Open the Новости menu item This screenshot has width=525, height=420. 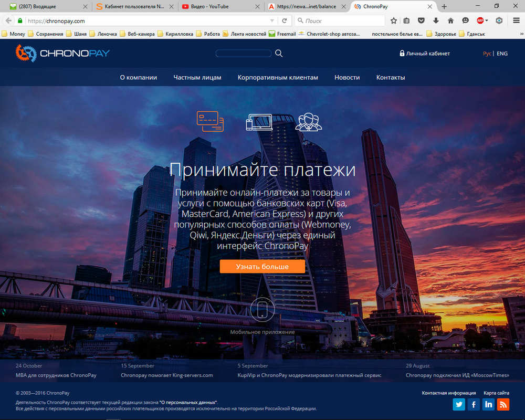click(x=347, y=77)
